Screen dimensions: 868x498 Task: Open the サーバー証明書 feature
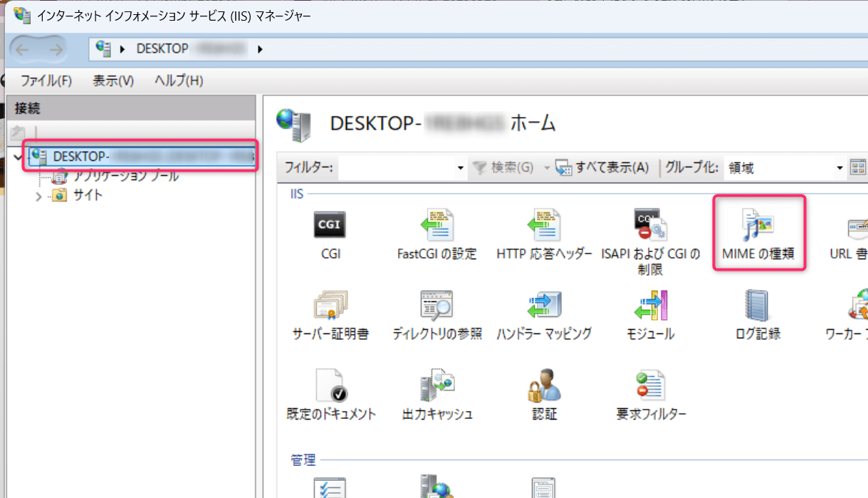pos(330,313)
